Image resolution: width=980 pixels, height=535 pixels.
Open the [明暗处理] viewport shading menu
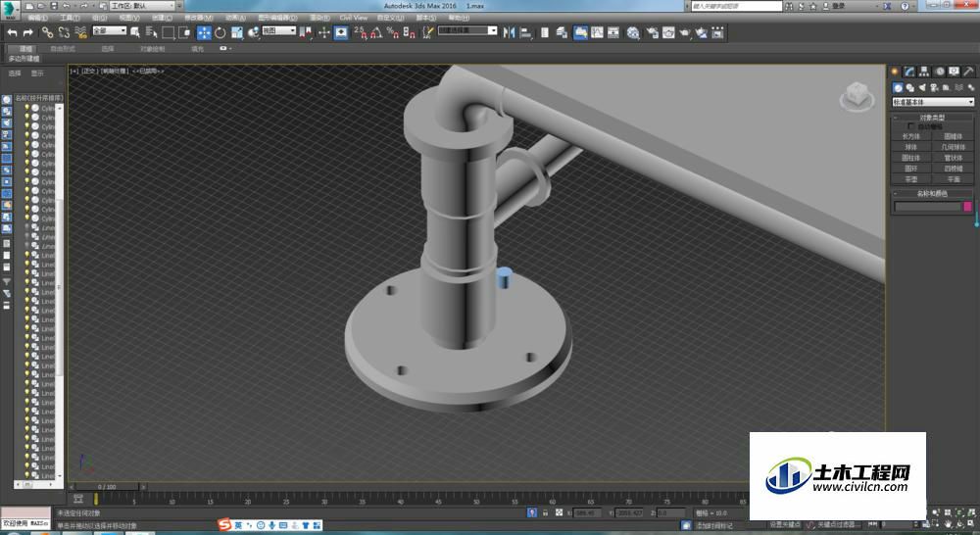115,72
